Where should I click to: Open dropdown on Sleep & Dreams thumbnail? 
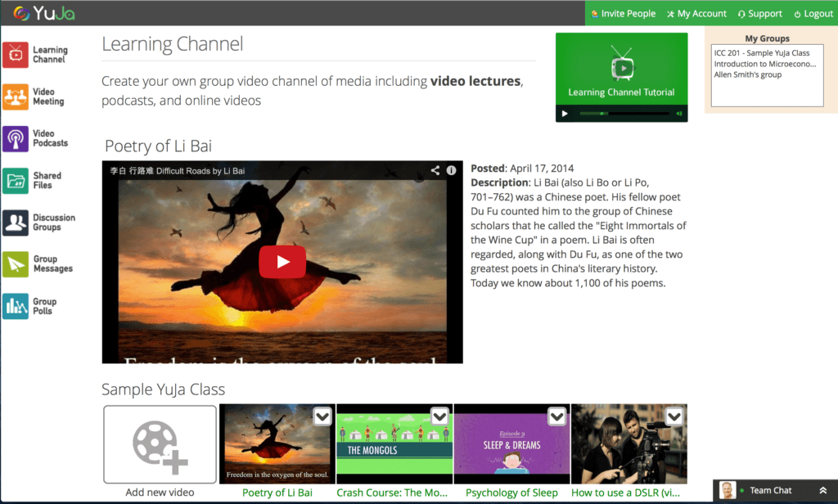556,416
